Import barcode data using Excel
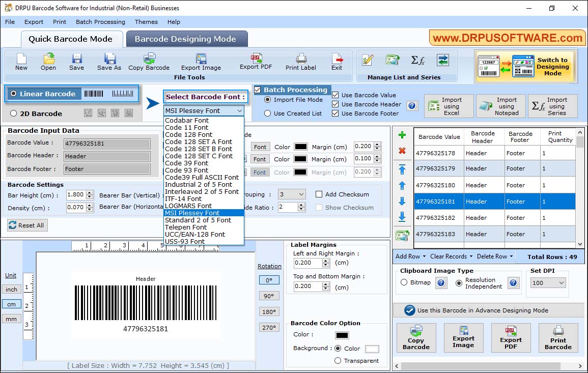 [449, 106]
